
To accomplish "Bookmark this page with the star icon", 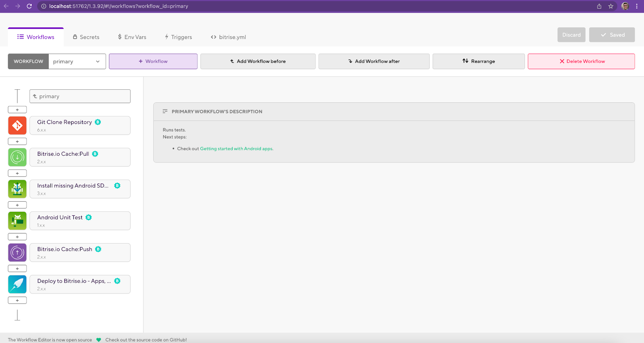I will point(611,6).
